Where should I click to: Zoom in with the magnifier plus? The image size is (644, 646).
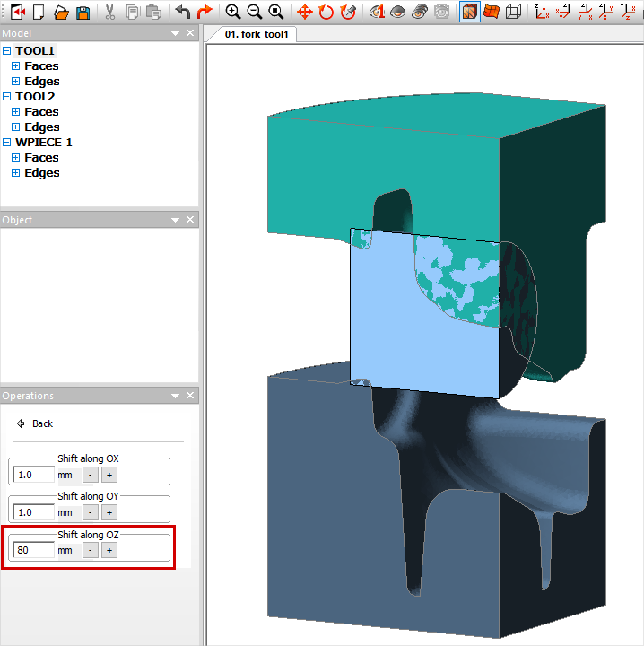click(233, 12)
